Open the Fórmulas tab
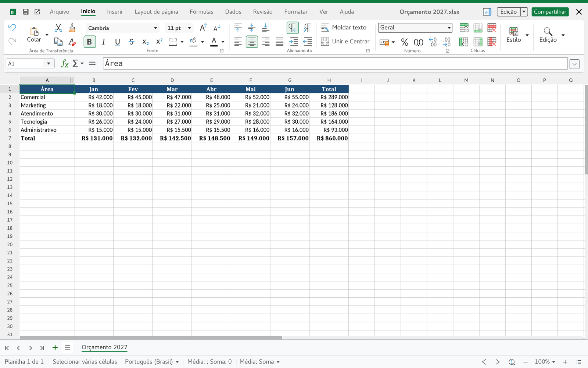The image size is (588, 368). click(x=201, y=12)
